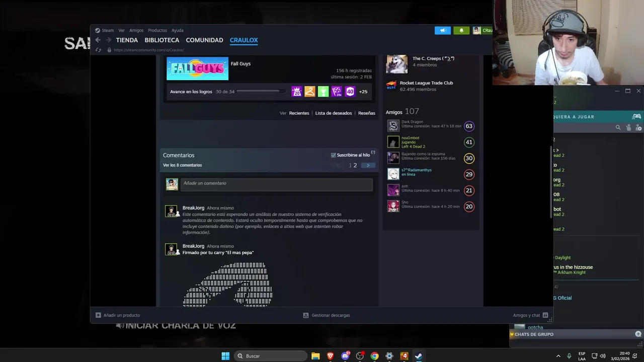Click the padlock icon beside the URL
Viewport: 644px width, 362px height.
coord(109,50)
